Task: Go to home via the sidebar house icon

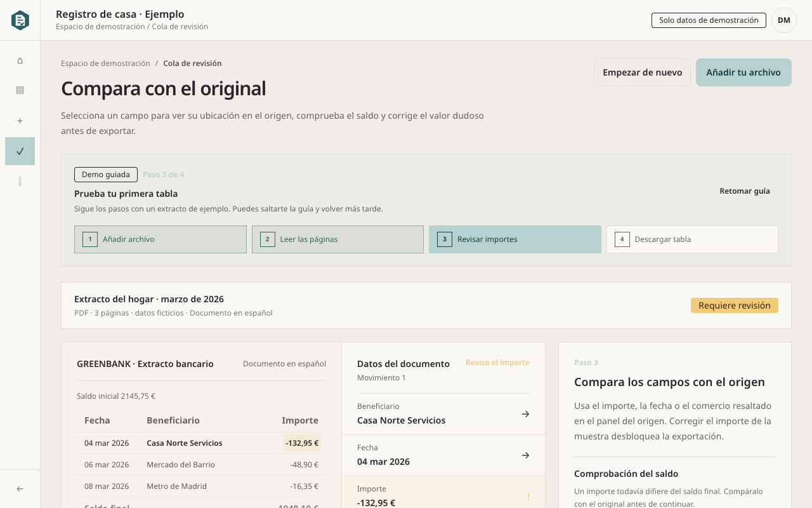Action: pyautogui.click(x=20, y=60)
